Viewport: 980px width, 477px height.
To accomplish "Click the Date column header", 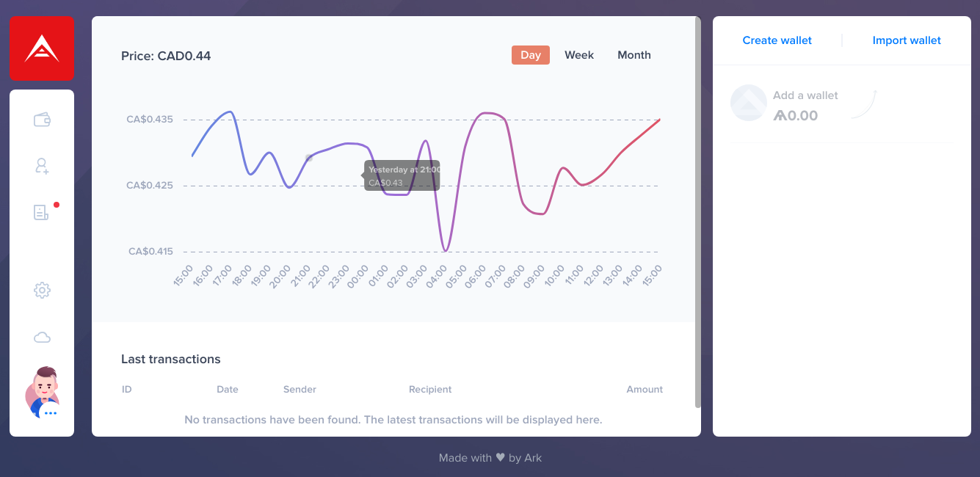I will [228, 390].
